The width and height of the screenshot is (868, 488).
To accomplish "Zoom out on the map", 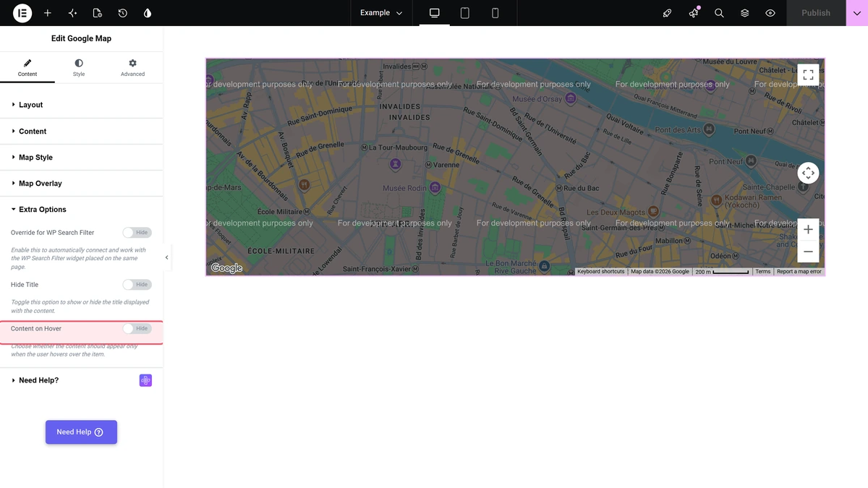I will 808,252.
